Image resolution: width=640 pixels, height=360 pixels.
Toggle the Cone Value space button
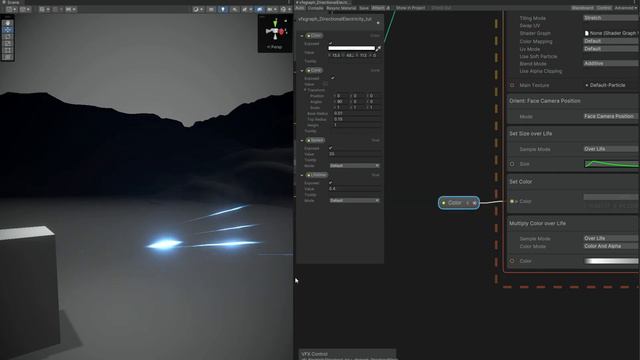pyautogui.click(x=325, y=84)
